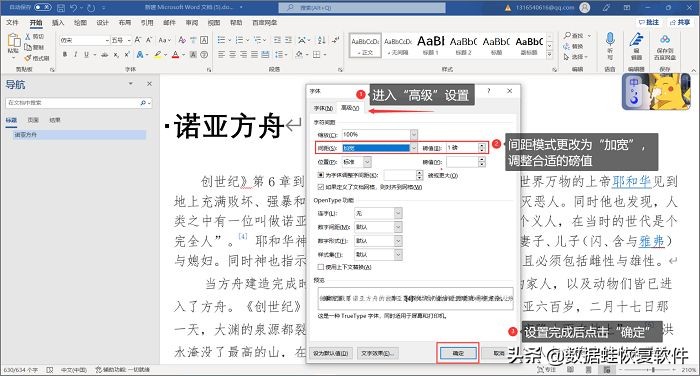Switch to the Layout ribbon tab
700x376 pixels.
(125, 22)
